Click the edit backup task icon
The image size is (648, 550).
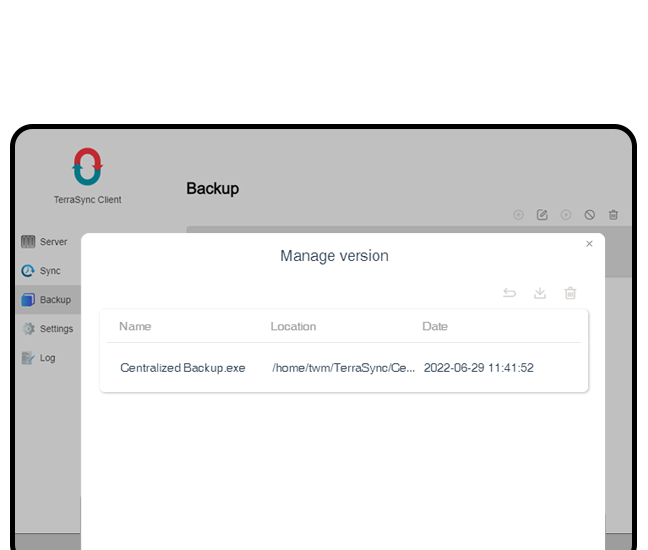(x=542, y=215)
